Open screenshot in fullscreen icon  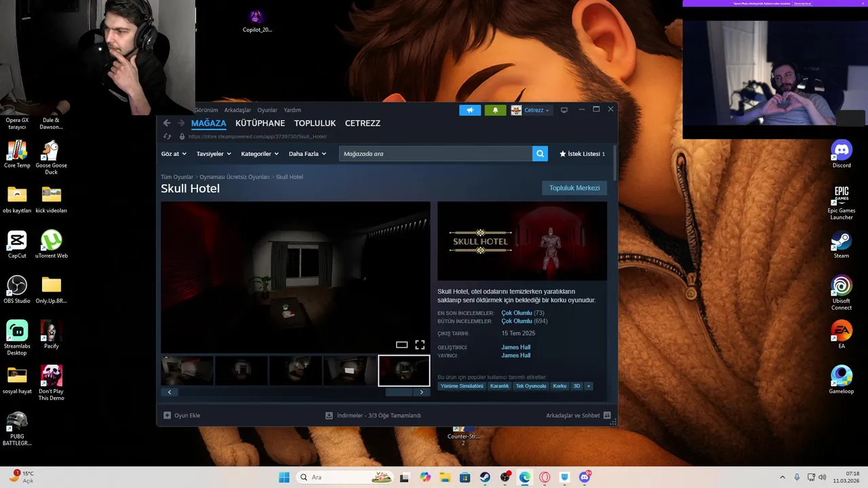click(x=420, y=345)
